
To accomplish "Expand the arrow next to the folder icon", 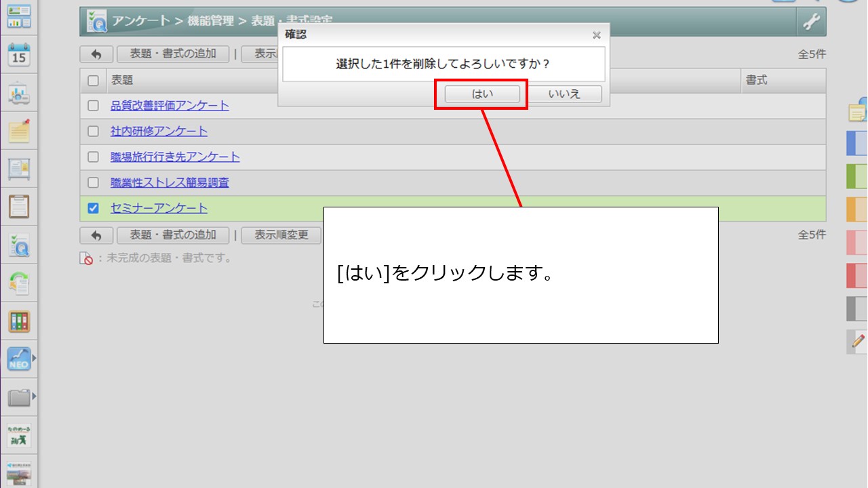I will click(x=34, y=396).
